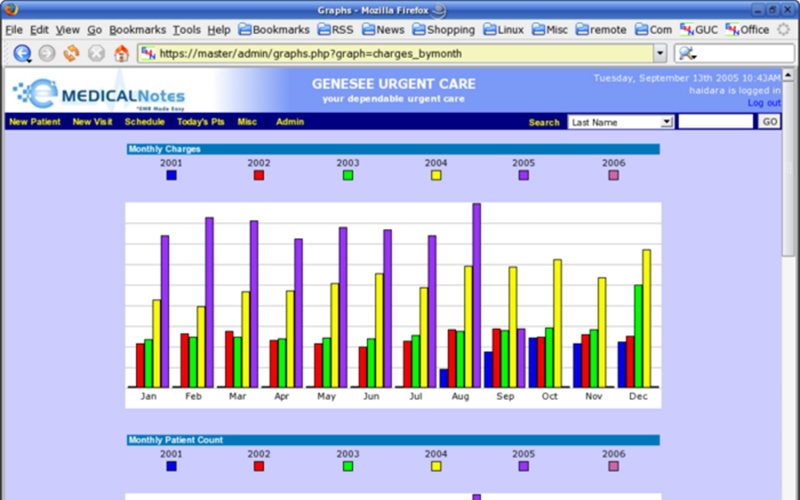800x500 pixels.
Task: Click the GO search button
Action: (x=769, y=121)
